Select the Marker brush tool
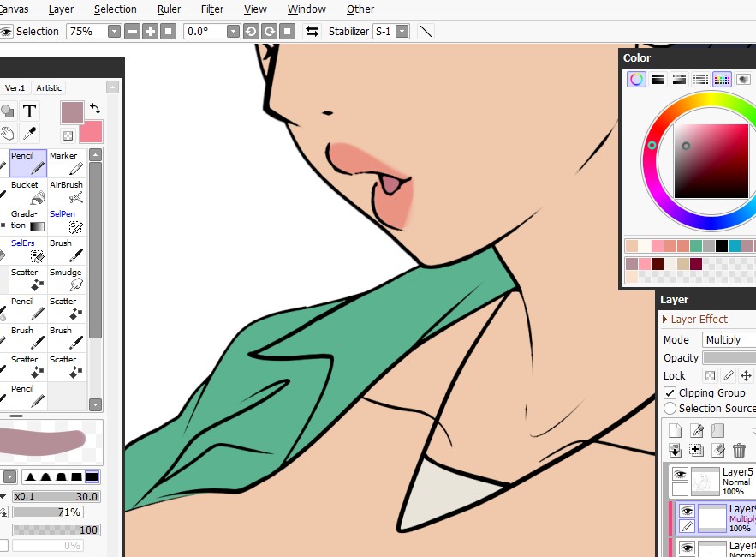Image resolution: width=756 pixels, height=557 pixels. 67,163
